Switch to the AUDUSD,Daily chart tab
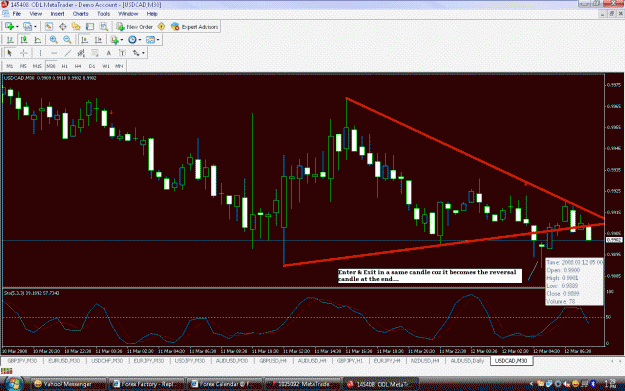 point(467,361)
